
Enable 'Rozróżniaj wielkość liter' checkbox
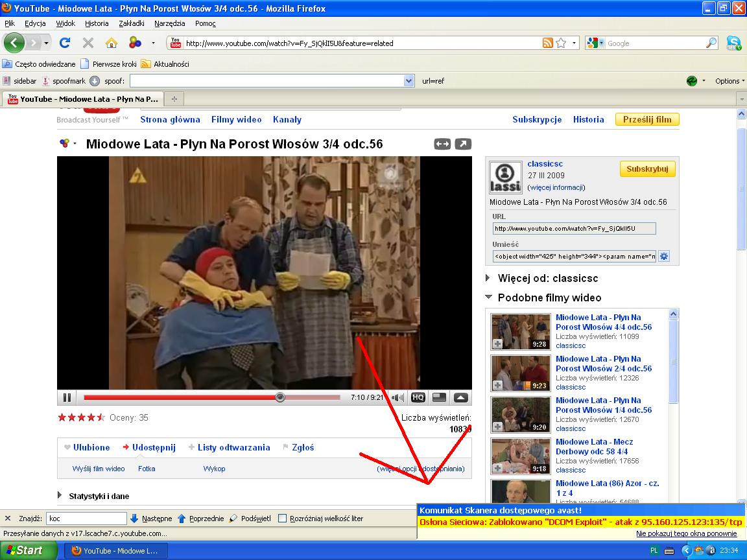(x=282, y=519)
